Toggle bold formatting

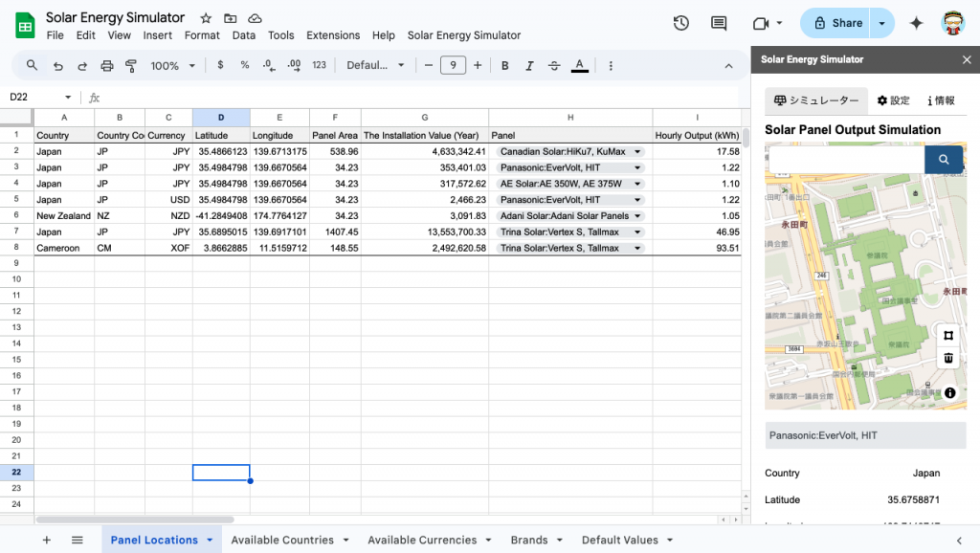click(505, 66)
